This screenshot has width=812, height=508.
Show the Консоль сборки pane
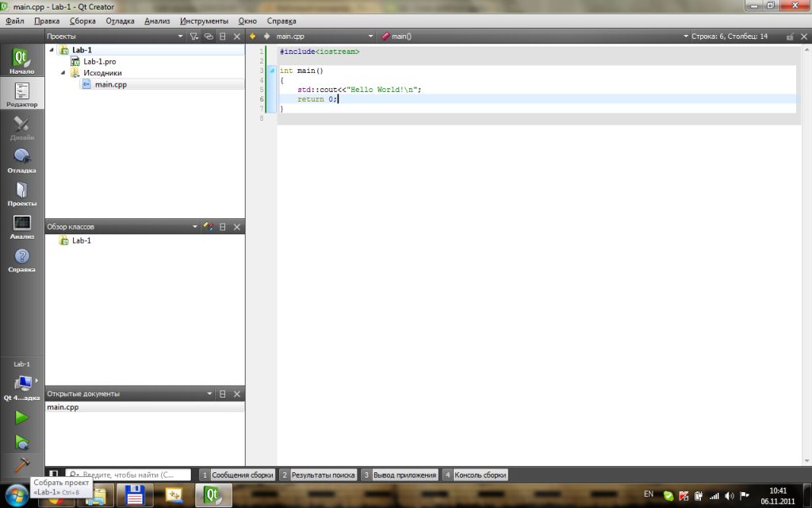click(476, 475)
